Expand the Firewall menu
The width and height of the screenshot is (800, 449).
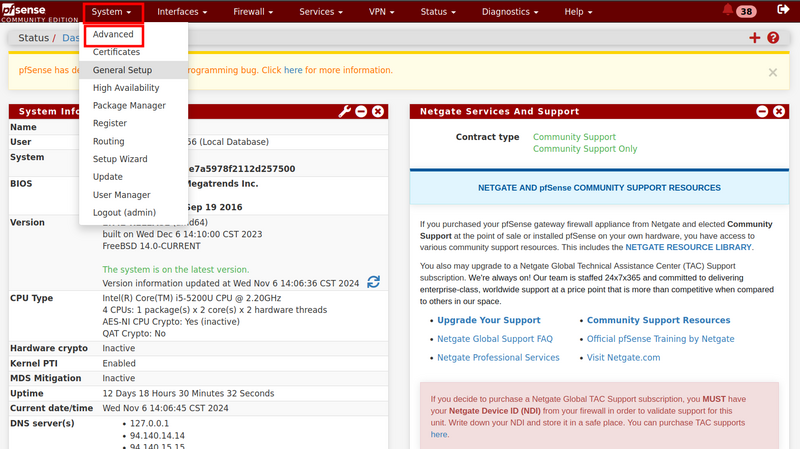pyautogui.click(x=253, y=12)
